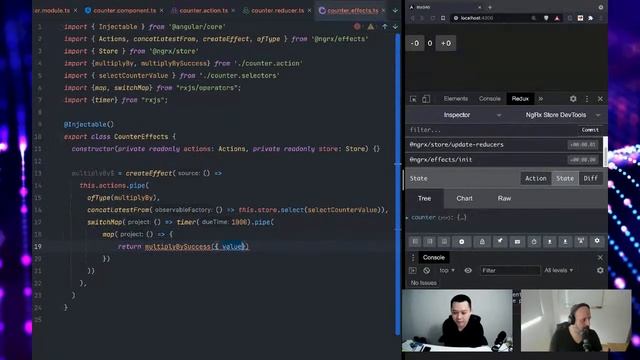Click the -0 decrement button
Viewport: 640px width, 360px height.
click(x=415, y=43)
